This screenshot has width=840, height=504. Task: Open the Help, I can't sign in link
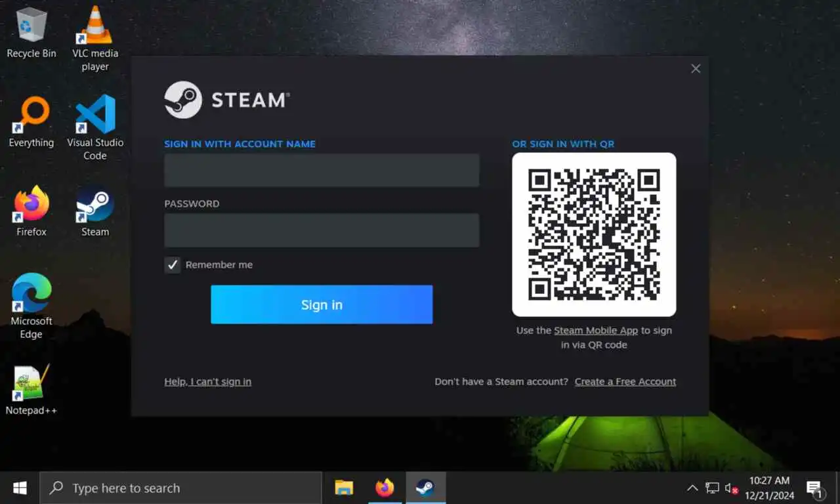(207, 382)
